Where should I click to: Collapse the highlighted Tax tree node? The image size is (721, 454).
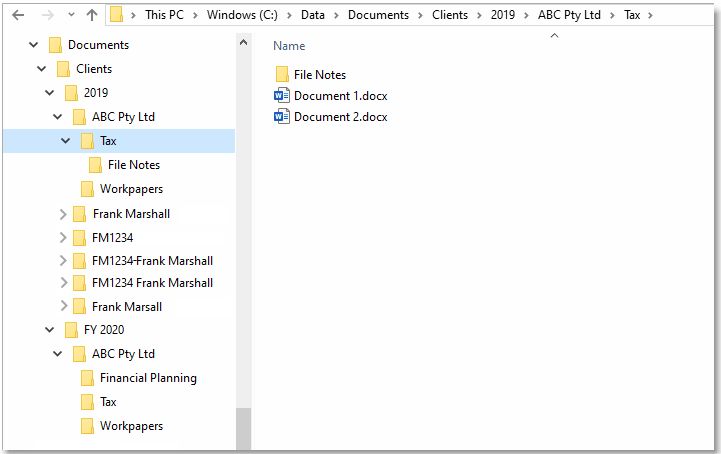tap(66, 140)
